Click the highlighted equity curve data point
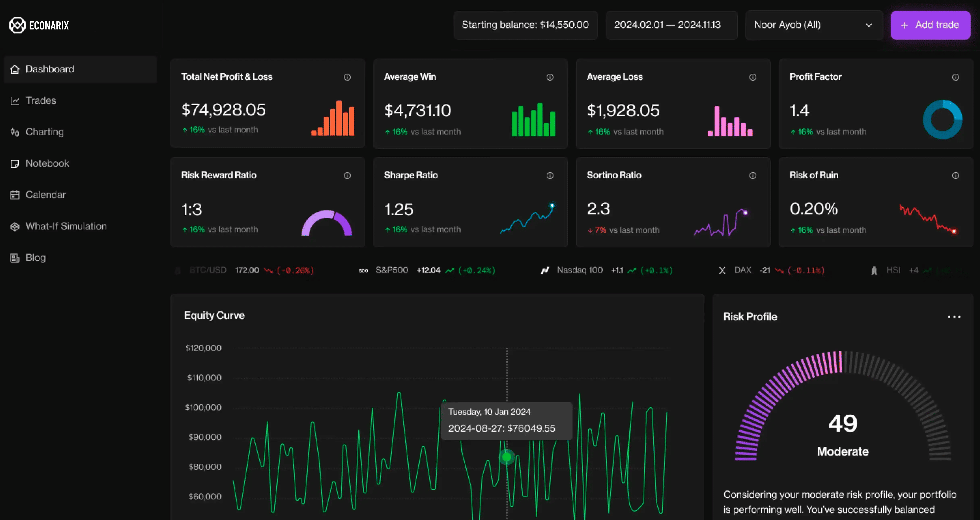This screenshot has height=520, width=980. (506, 457)
